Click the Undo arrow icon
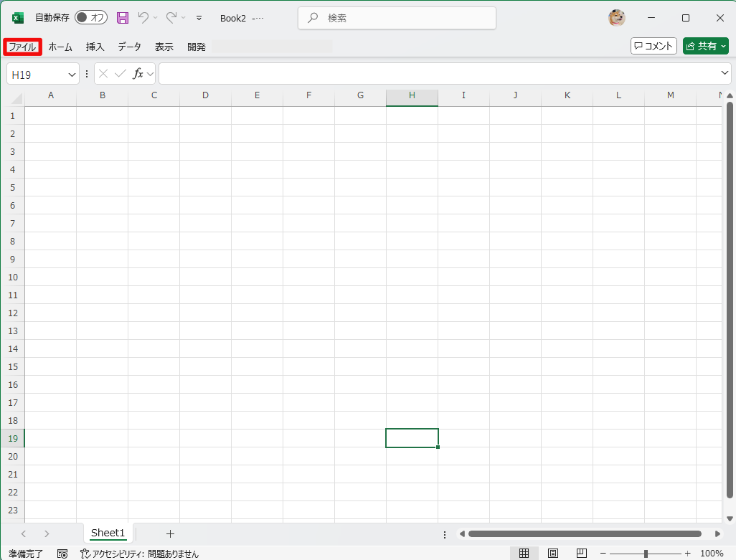 [143, 18]
